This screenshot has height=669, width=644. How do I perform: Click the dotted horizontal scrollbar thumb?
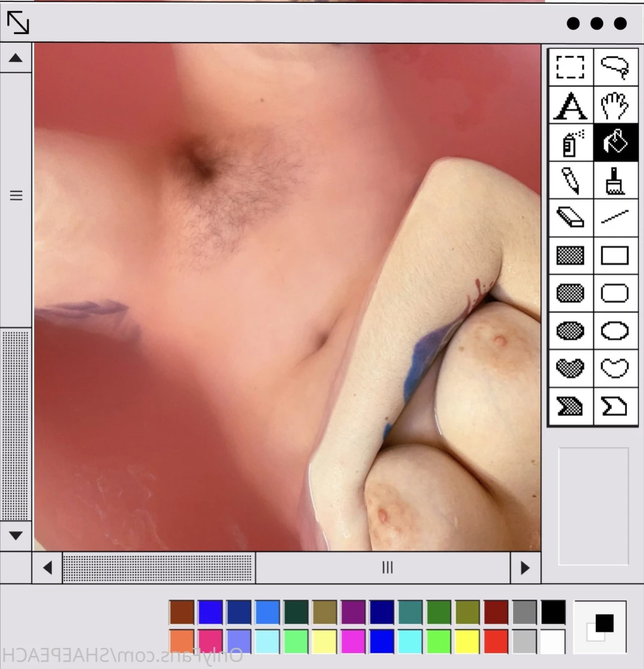159,568
